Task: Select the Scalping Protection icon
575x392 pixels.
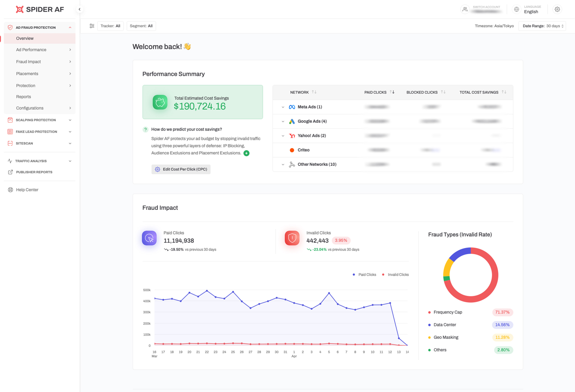Action: click(x=10, y=120)
